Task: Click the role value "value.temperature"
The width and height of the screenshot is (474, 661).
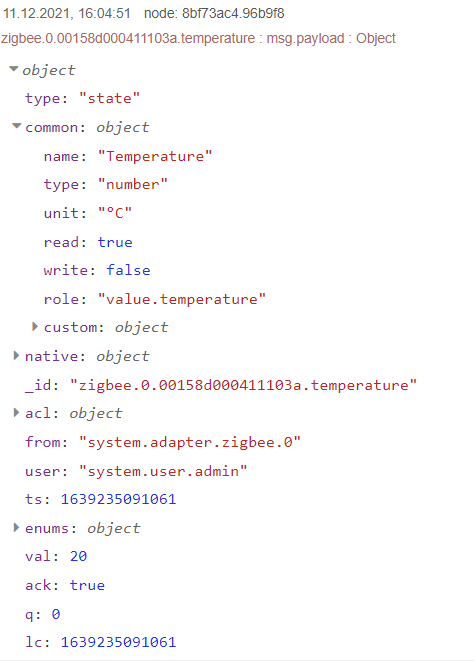Action: point(182,299)
